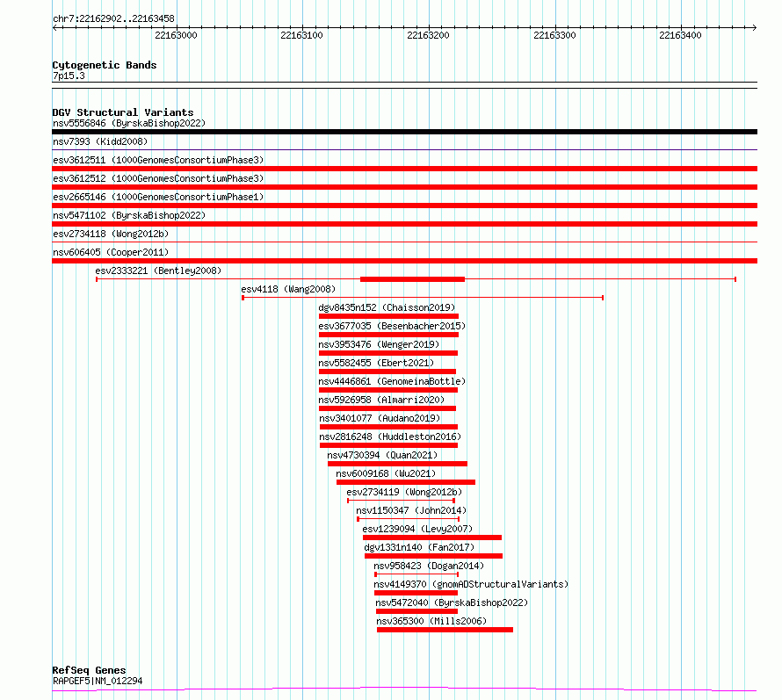This screenshot has height=700, width=782.
Task: Open nsv365300 (Mills2006) label
Action: tap(432, 621)
